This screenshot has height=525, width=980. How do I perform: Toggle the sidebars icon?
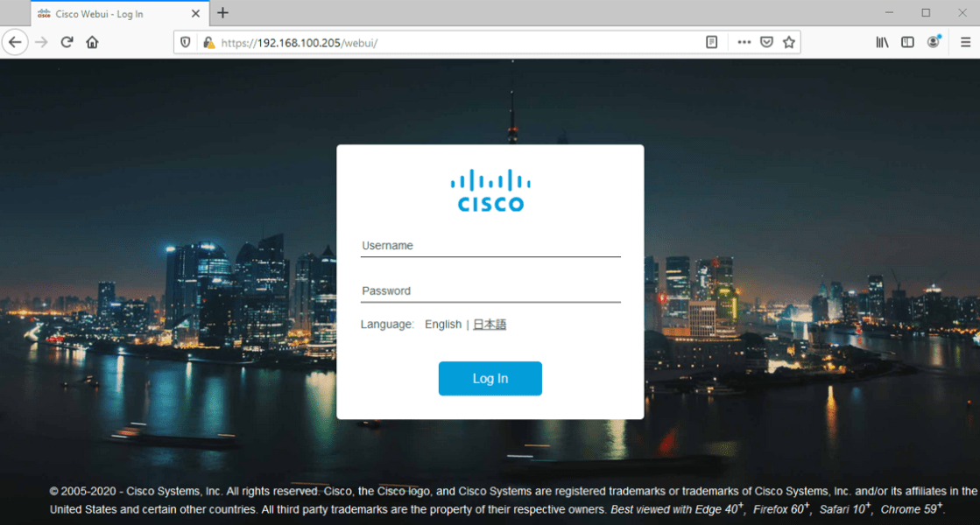(907, 43)
